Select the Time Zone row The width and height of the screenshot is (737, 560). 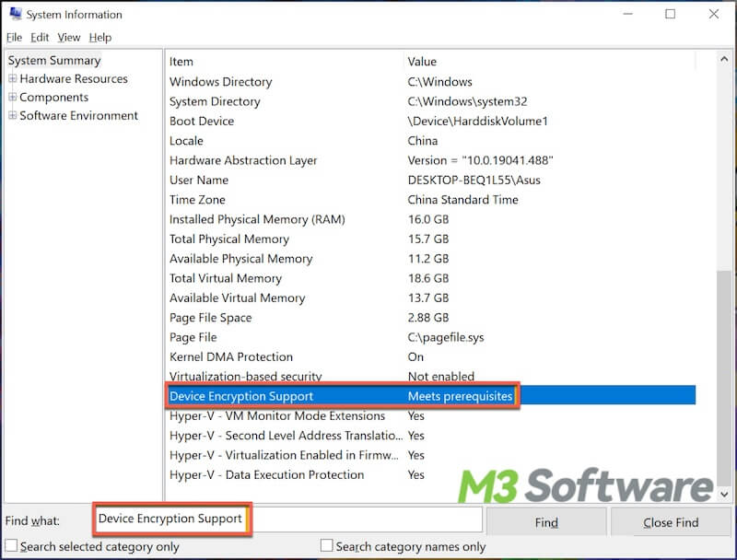[x=430, y=200]
